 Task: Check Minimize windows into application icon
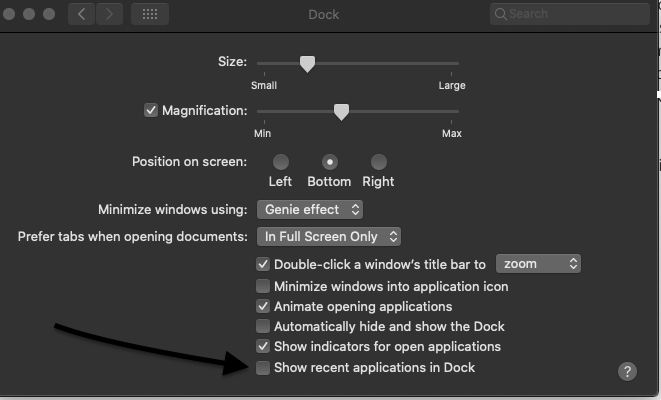[263, 286]
